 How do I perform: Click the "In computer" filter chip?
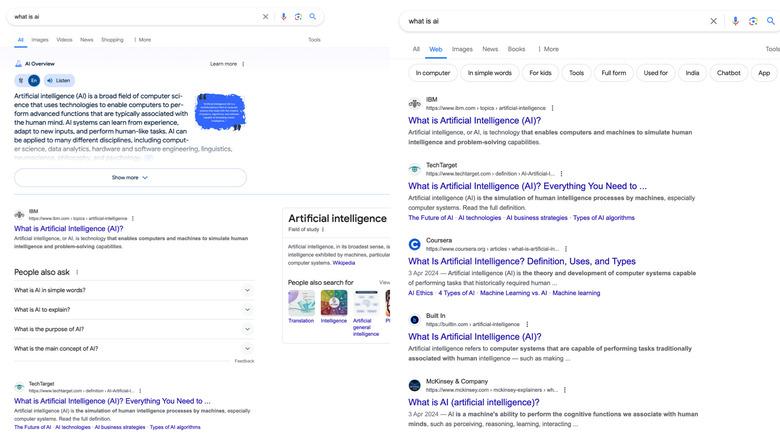coord(433,73)
